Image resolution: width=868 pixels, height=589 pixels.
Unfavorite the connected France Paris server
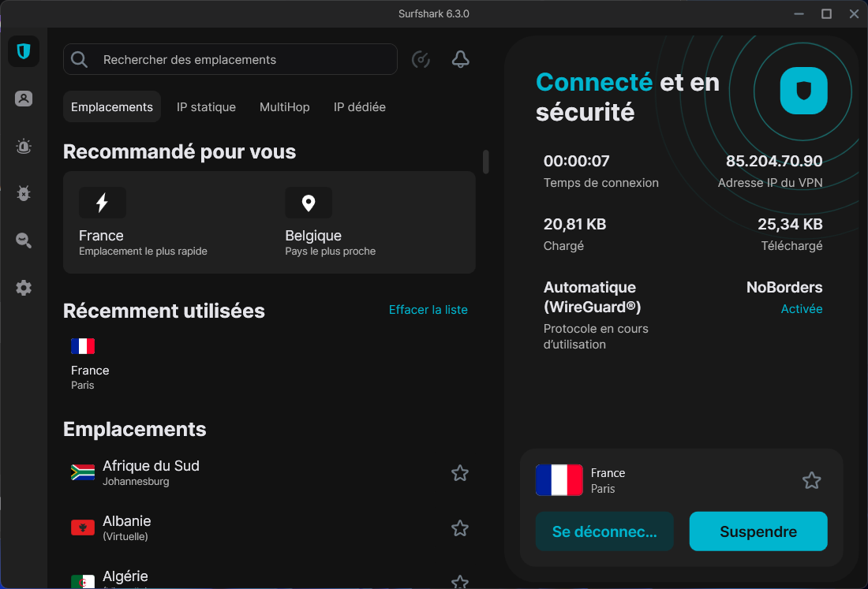tap(811, 480)
